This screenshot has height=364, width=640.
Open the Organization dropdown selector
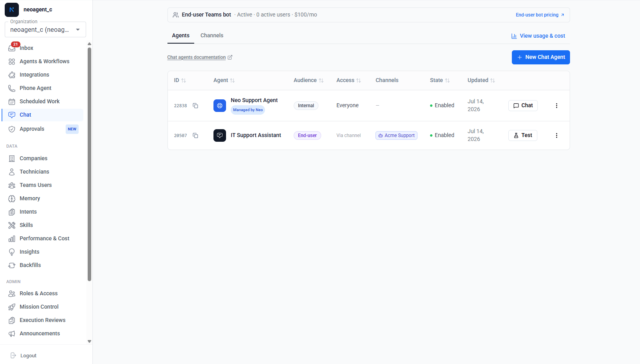[x=45, y=29]
